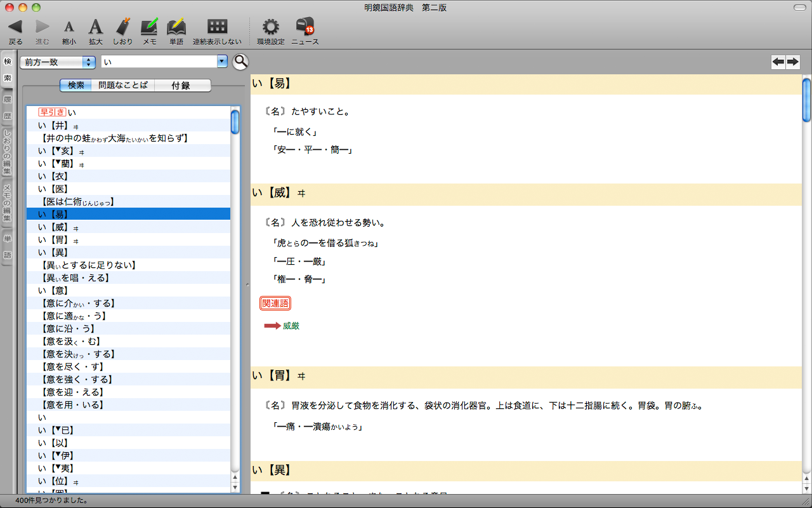Open the メモ memo icon

[150, 27]
